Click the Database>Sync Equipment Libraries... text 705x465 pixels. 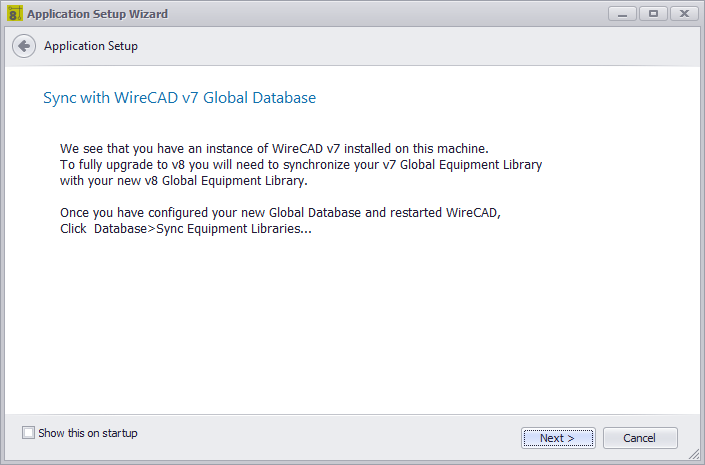pyautogui.click(x=203, y=228)
